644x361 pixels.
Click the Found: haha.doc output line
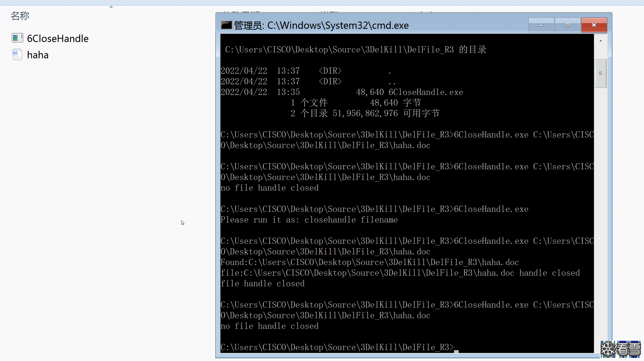click(369, 262)
